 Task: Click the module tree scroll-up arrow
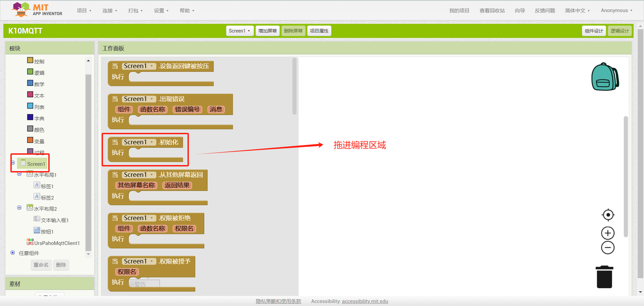tap(88, 61)
